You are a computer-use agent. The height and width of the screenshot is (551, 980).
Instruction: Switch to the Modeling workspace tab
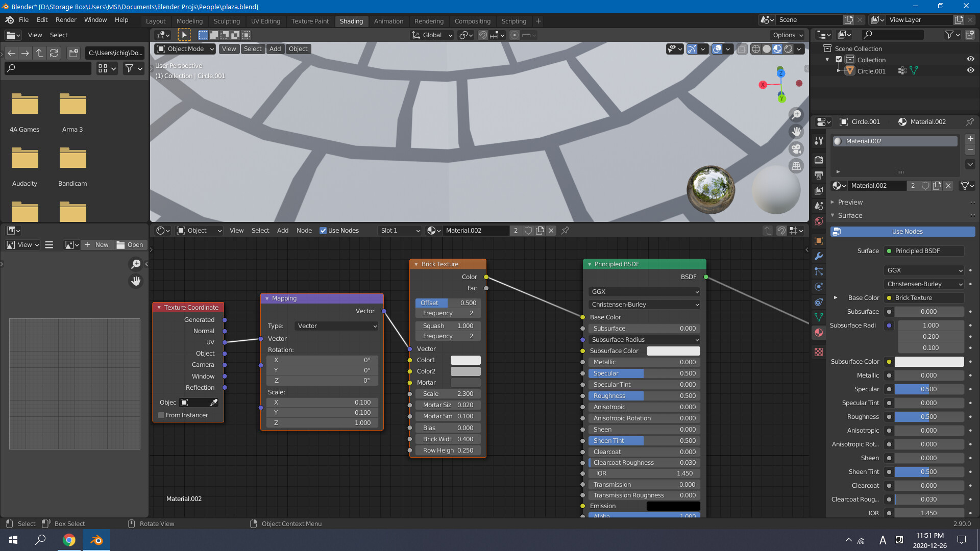(189, 21)
